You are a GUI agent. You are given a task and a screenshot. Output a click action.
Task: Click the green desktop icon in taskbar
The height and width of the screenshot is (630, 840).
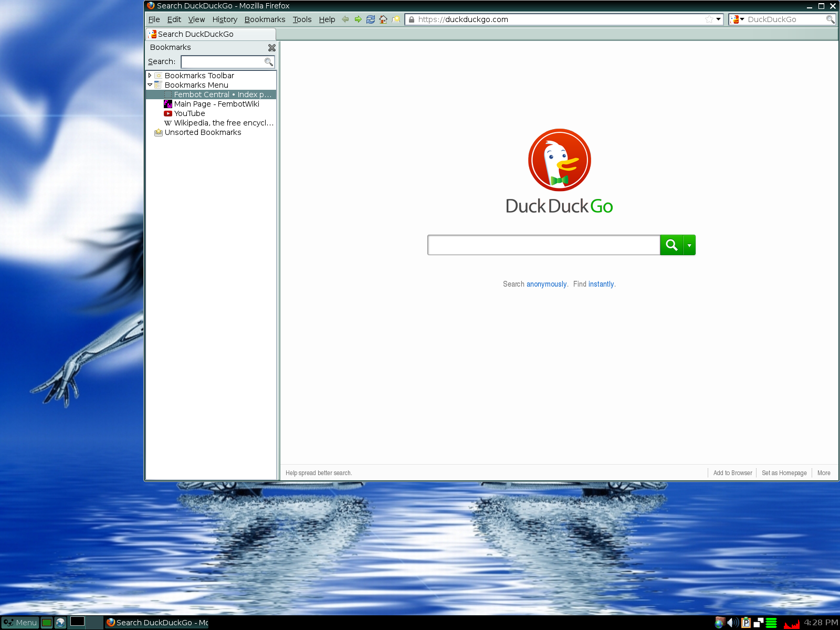(x=47, y=623)
